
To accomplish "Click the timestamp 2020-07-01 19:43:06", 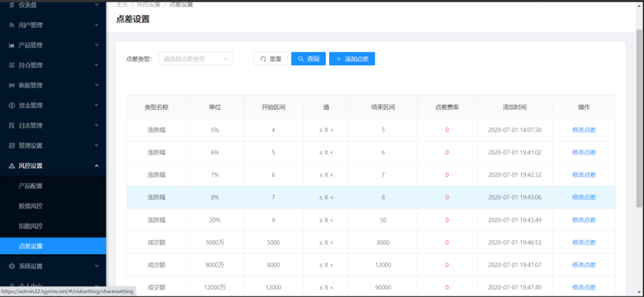I will pyautogui.click(x=514, y=197).
